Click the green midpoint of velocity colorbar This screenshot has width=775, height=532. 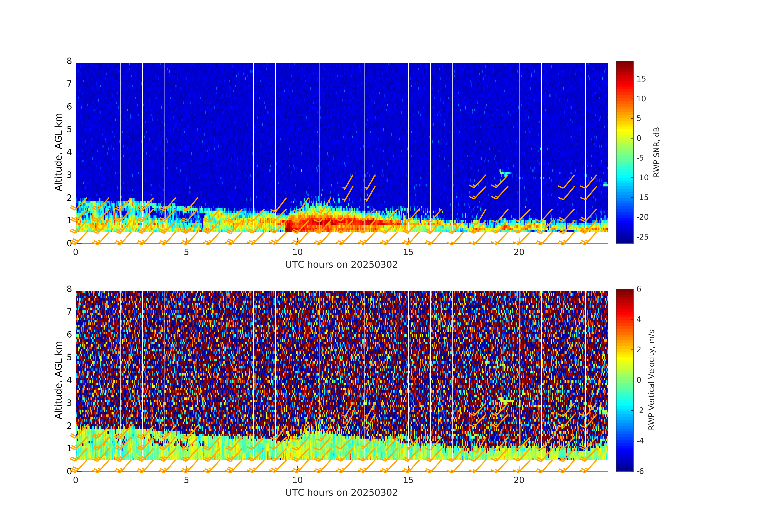(x=624, y=380)
